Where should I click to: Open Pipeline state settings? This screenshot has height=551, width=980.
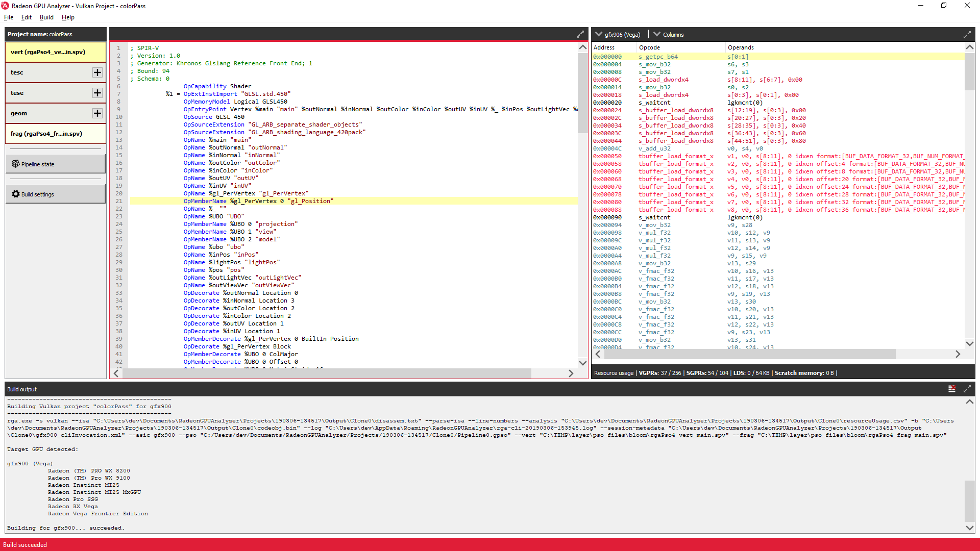[x=55, y=164]
